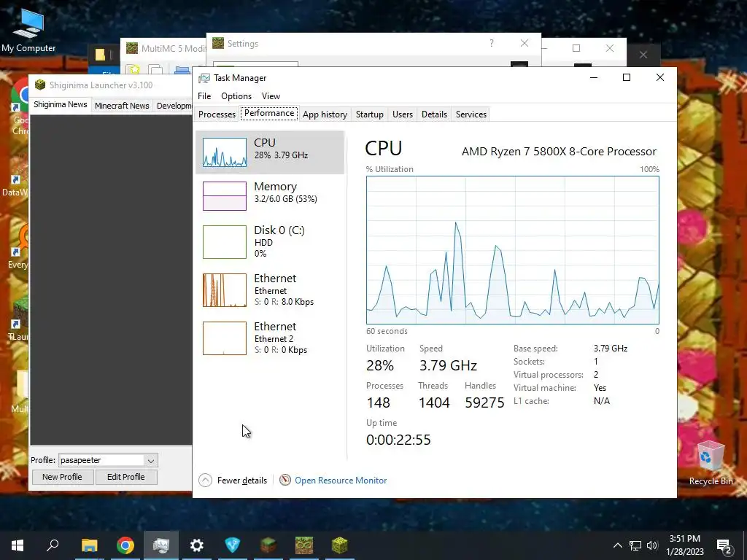Open the Settings gear on the taskbar
Screen dimensions: 747x560
(197, 545)
